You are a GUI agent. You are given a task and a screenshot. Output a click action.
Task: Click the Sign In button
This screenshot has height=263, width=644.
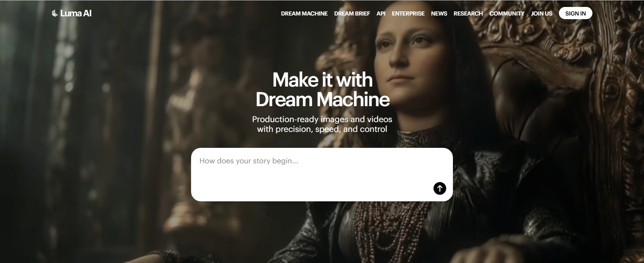575,13
